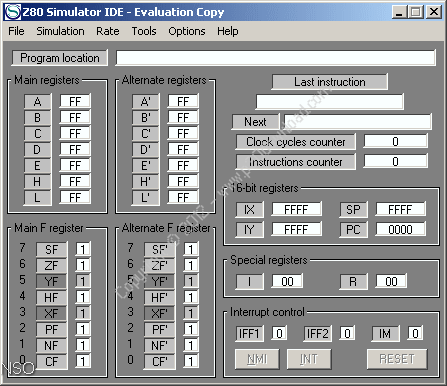Viewport: 447px width, 386px height.
Task: Click the Z80 Simulator title bar icon
Action: click(x=13, y=12)
